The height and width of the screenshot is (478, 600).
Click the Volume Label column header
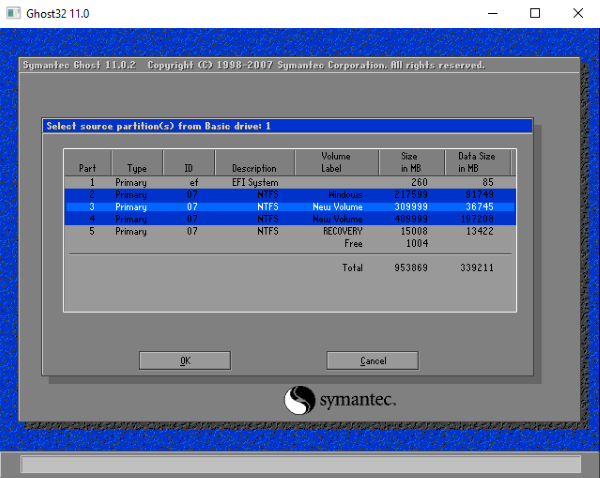[x=336, y=163]
